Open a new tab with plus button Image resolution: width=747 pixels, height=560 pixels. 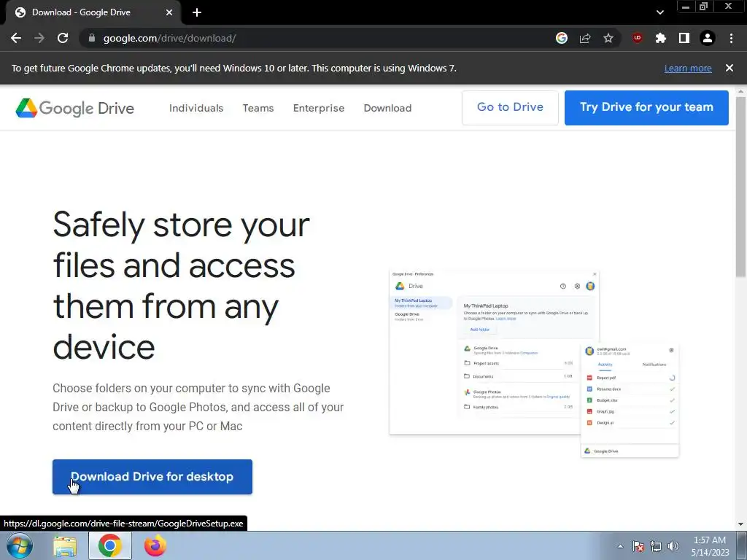[x=197, y=12]
